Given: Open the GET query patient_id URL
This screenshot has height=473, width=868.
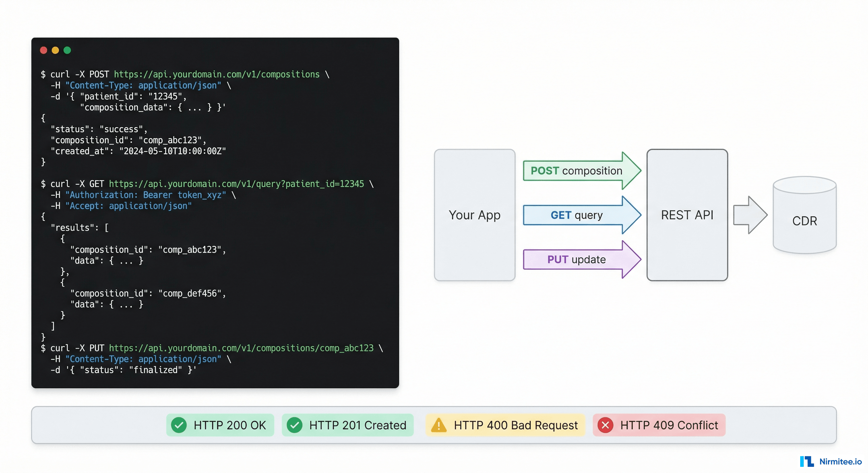Looking at the screenshot, I should click(236, 184).
